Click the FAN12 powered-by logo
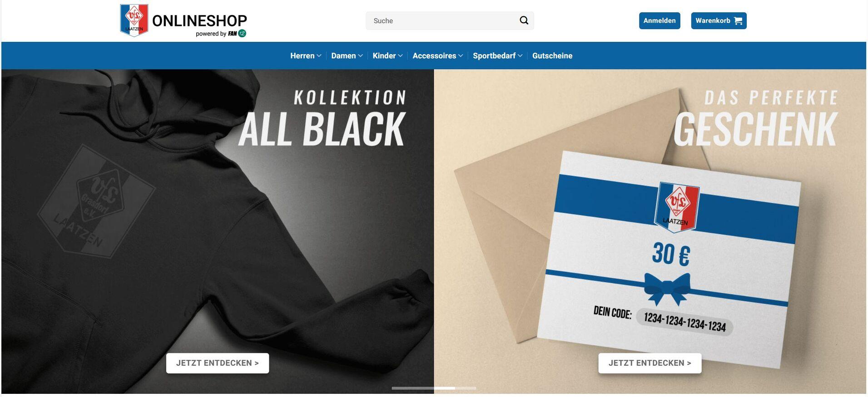Image resolution: width=868 pixels, height=397 pixels. click(237, 33)
